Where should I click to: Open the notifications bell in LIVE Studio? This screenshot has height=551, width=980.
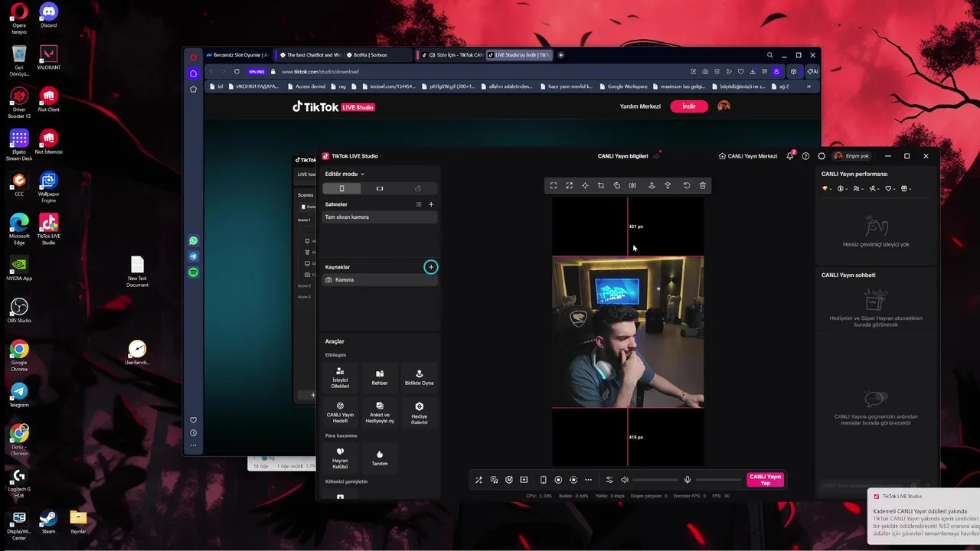790,156
